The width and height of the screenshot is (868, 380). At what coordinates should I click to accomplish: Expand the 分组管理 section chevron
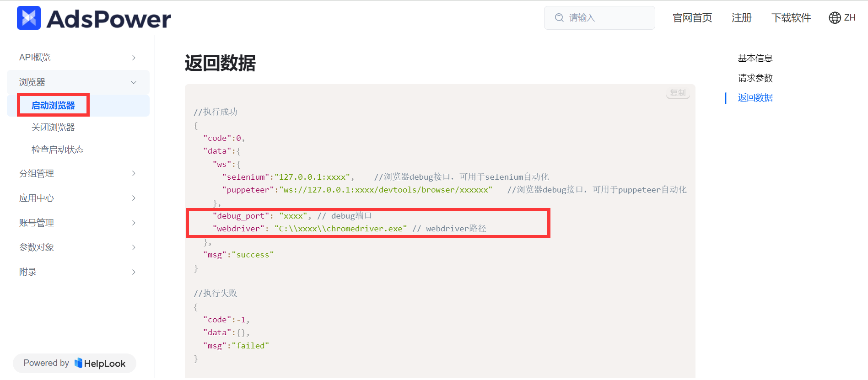point(134,173)
